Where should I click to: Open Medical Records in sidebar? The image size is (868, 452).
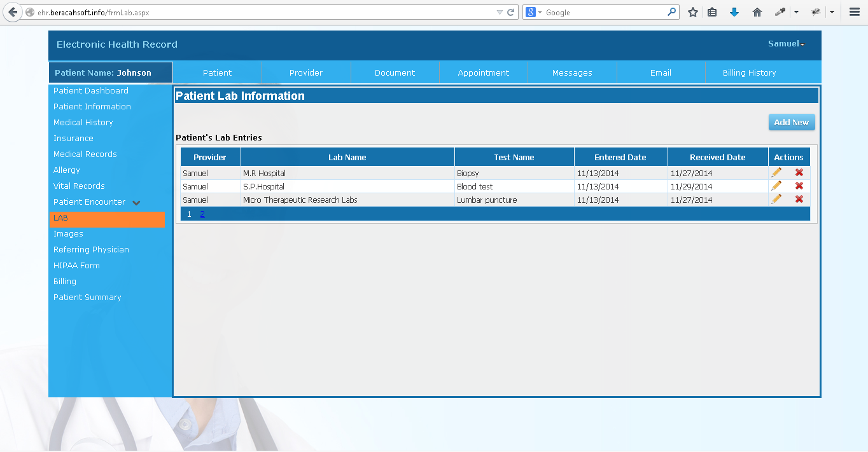pos(85,154)
